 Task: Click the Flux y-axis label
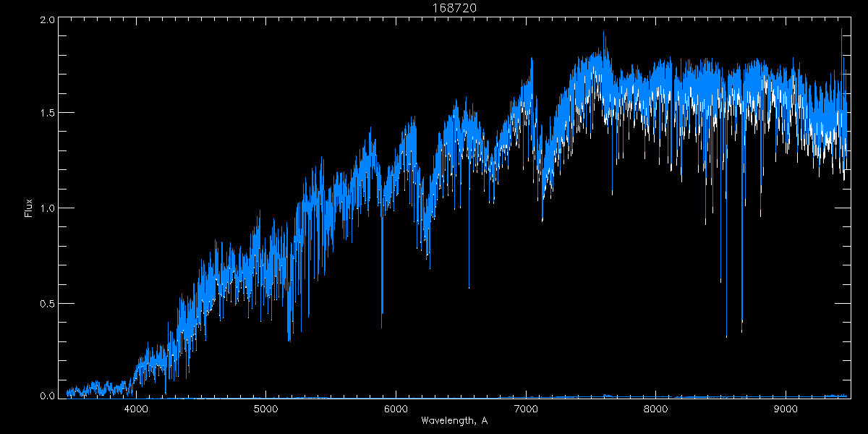[29, 208]
